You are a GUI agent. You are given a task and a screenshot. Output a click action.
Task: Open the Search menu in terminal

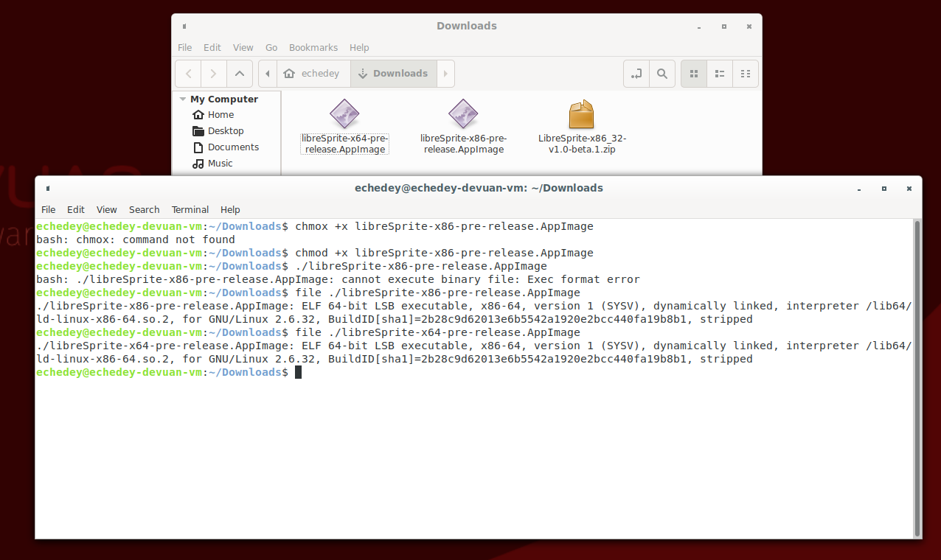(x=144, y=209)
